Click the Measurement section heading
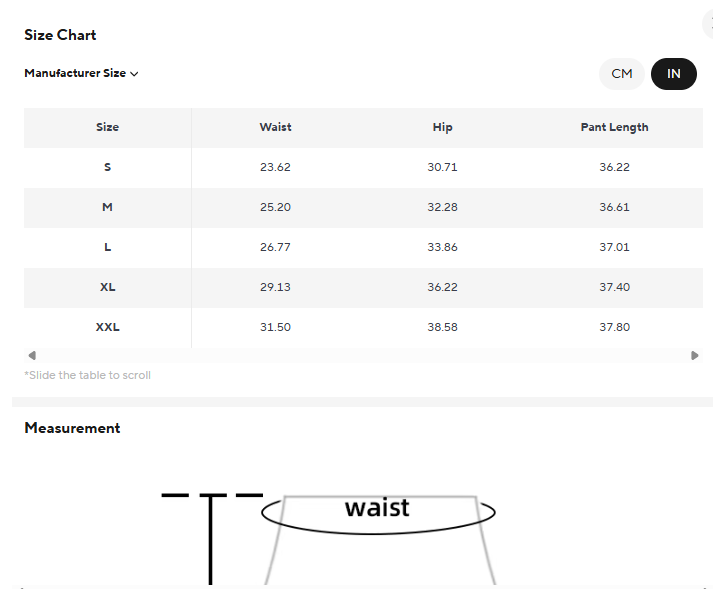 [72, 428]
